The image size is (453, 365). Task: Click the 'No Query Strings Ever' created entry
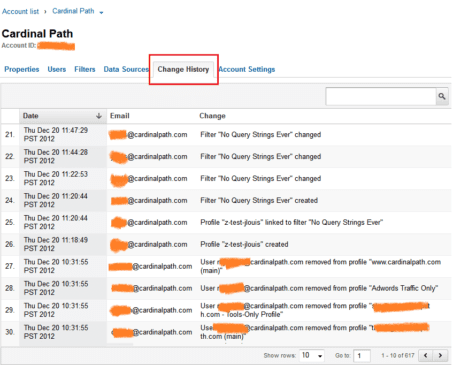[x=259, y=201]
